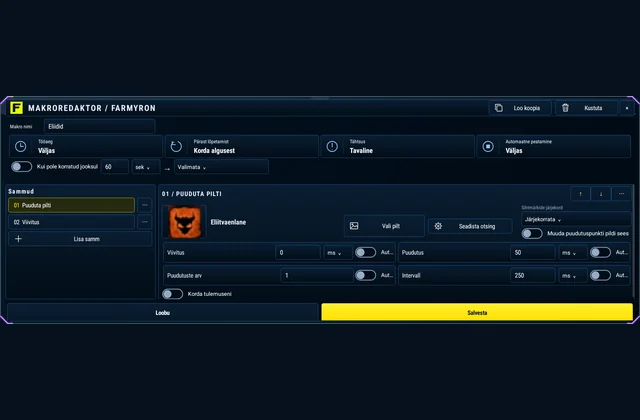
Task: Click the repeat arrow icon Pärast lõpetamist
Action: [x=176, y=147]
